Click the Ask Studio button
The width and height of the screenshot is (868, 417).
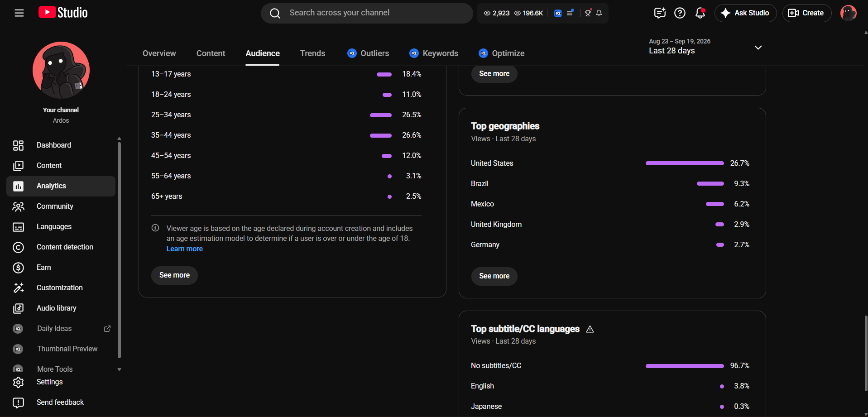point(745,13)
